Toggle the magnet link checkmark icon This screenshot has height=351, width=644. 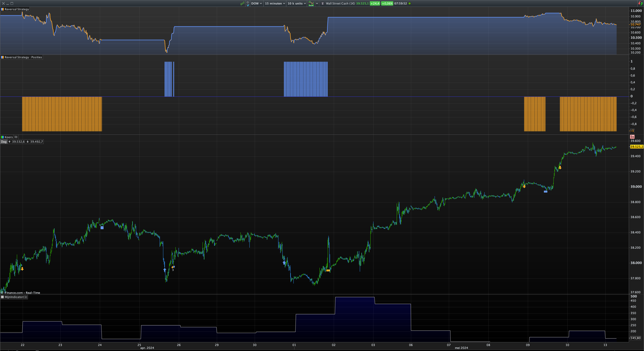pyautogui.click(x=248, y=4)
